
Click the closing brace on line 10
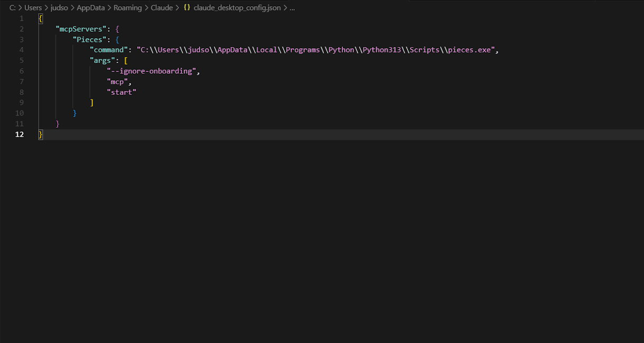click(x=75, y=113)
